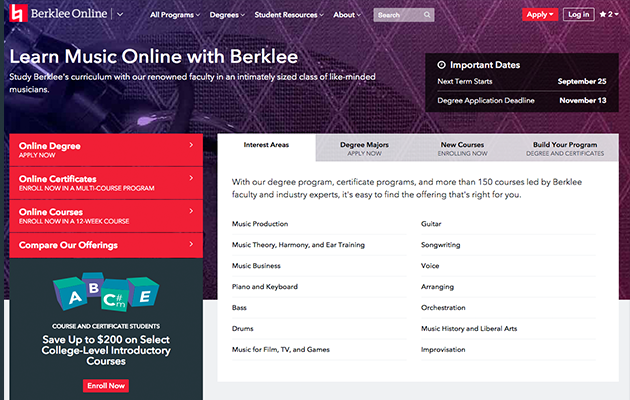
Task: Click the Online Certificates arrow chevron
Action: [191, 178]
